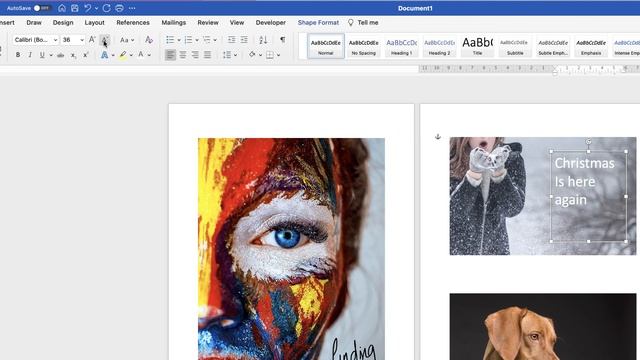Toggle the AutoSave switch

[42, 8]
